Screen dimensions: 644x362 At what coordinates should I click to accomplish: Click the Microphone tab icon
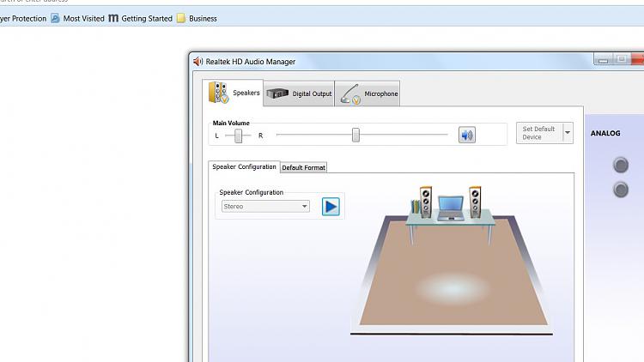tap(350, 94)
